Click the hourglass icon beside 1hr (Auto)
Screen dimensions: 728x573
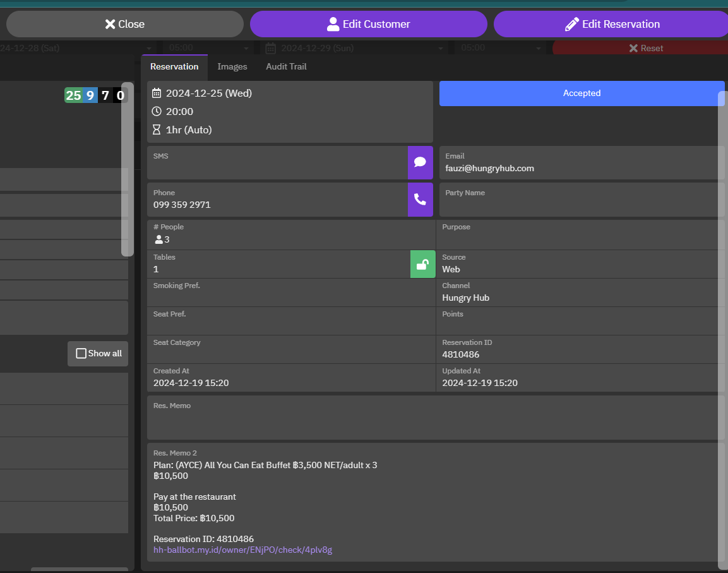coord(157,130)
